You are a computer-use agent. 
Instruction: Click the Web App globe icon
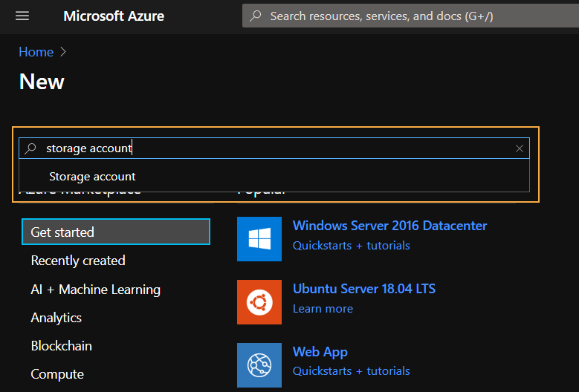259,365
